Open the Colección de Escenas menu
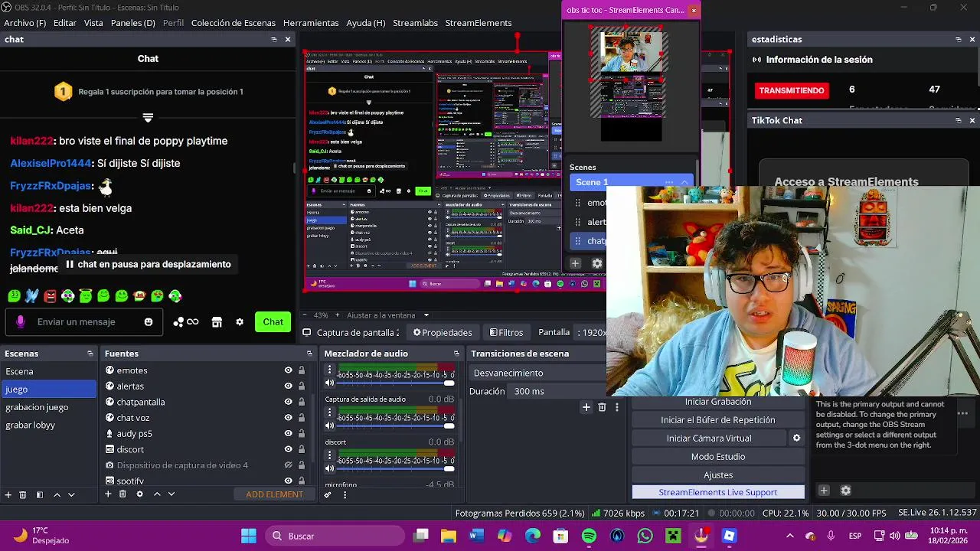The height and width of the screenshot is (551, 980). point(234,23)
